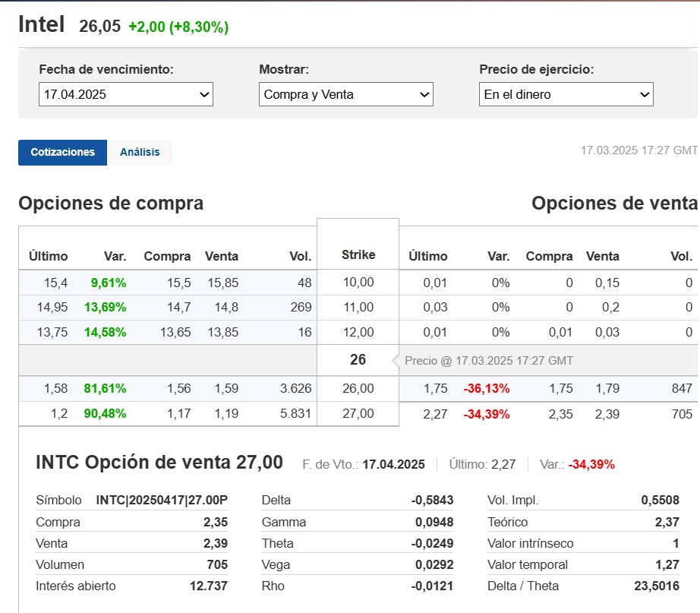Select the strike 27,00 row
The height and width of the screenshot is (613, 700).
(x=358, y=414)
